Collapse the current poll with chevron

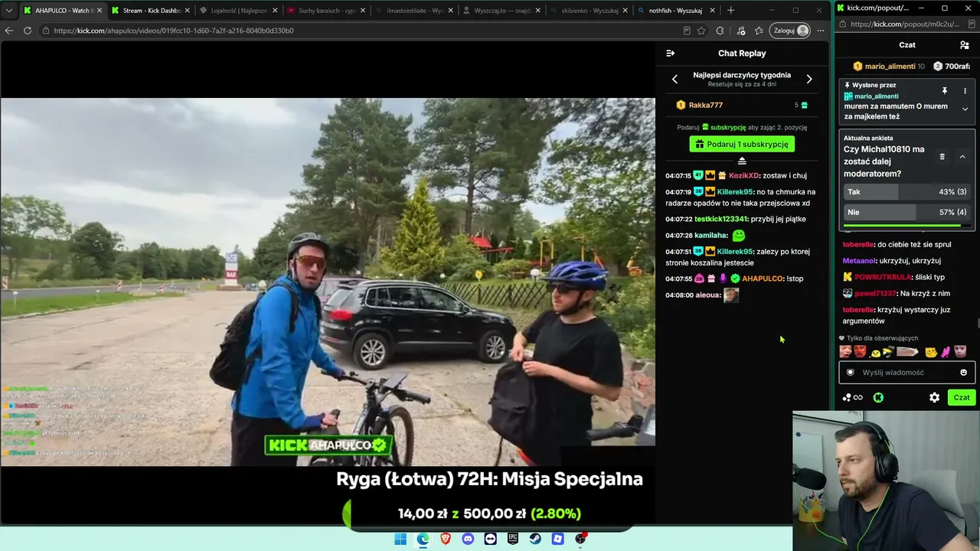click(x=962, y=157)
